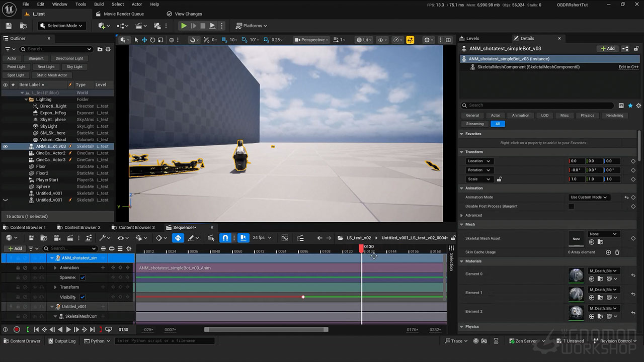Select the rotate transform tool in viewport

[152, 40]
